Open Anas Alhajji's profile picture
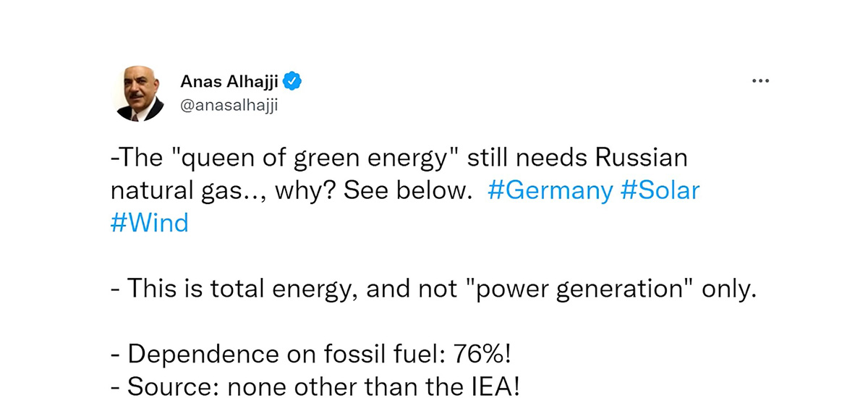 (x=140, y=95)
